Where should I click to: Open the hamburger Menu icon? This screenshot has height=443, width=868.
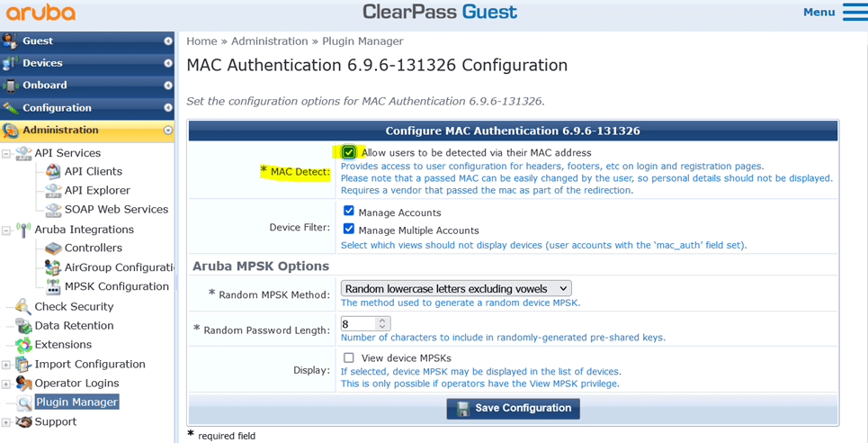click(x=855, y=12)
